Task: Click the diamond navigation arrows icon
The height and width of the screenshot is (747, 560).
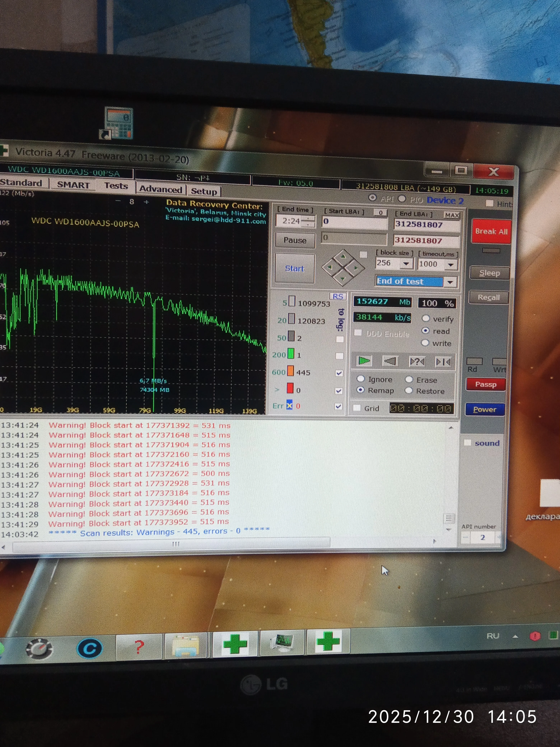Action: [343, 267]
